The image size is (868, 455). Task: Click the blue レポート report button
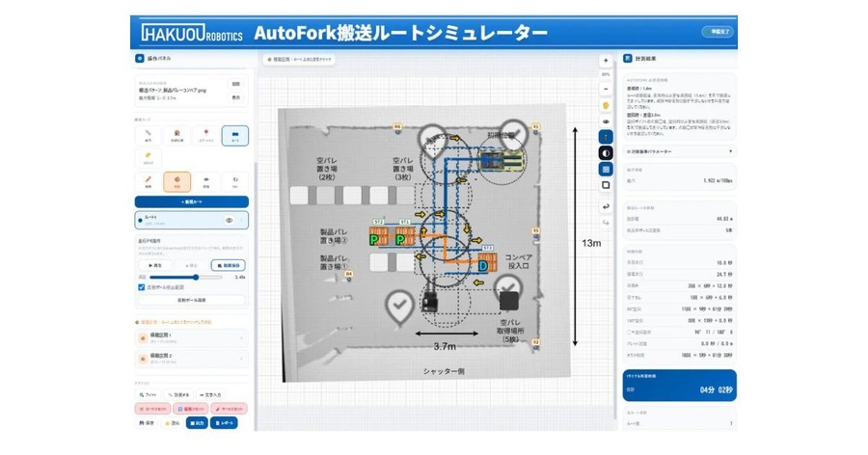(224, 423)
